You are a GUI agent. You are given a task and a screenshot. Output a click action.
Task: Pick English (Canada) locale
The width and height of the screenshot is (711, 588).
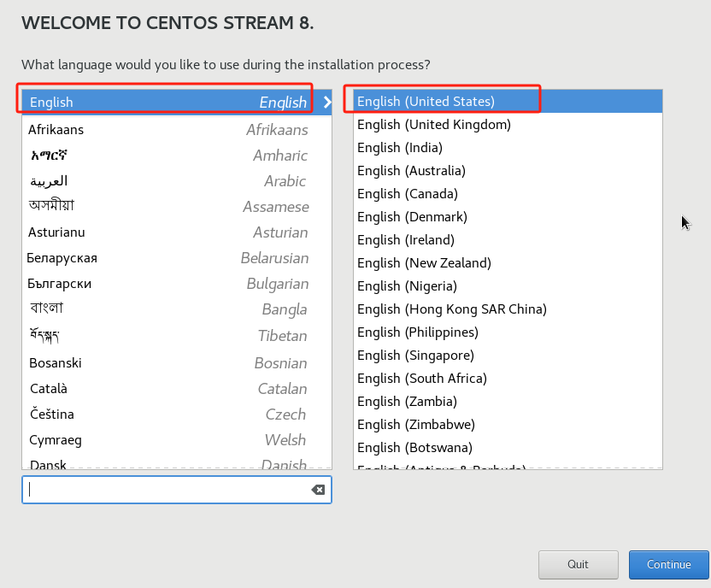[x=508, y=194]
